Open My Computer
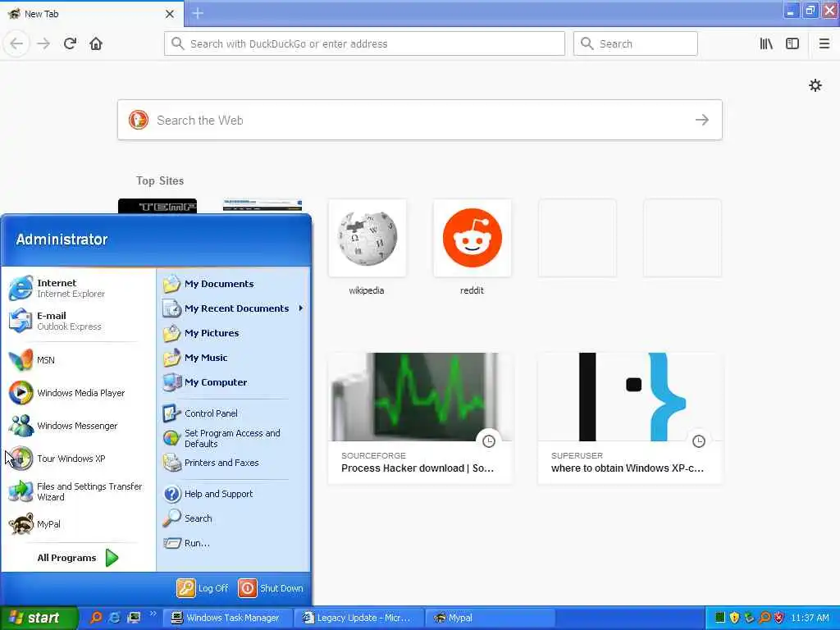Image resolution: width=840 pixels, height=630 pixels. coord(234,382)
